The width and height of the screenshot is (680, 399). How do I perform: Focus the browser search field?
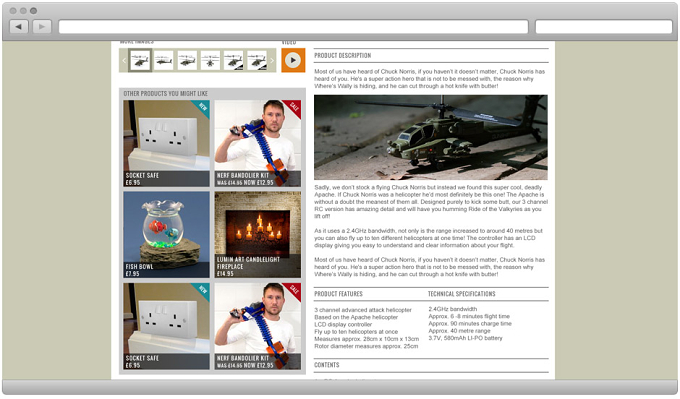[604, 26]
